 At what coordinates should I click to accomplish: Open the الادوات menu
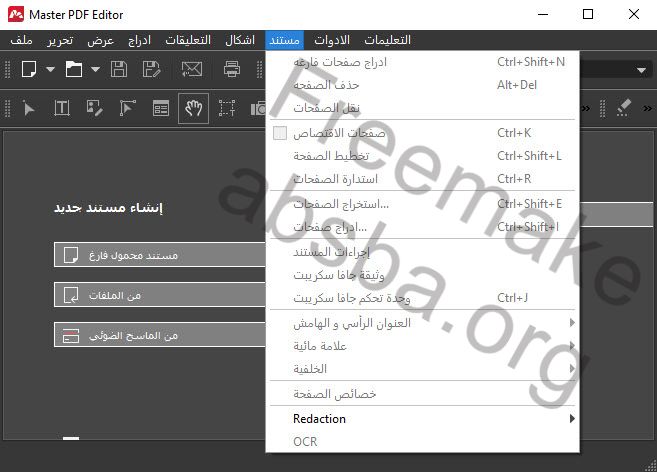[332, 40]
